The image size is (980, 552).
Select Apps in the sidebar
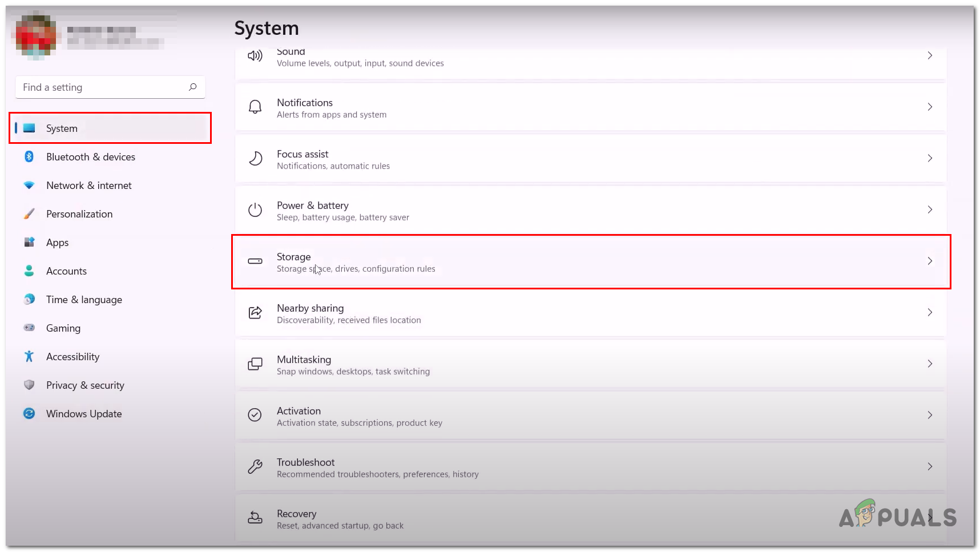[x=58, y=243]
